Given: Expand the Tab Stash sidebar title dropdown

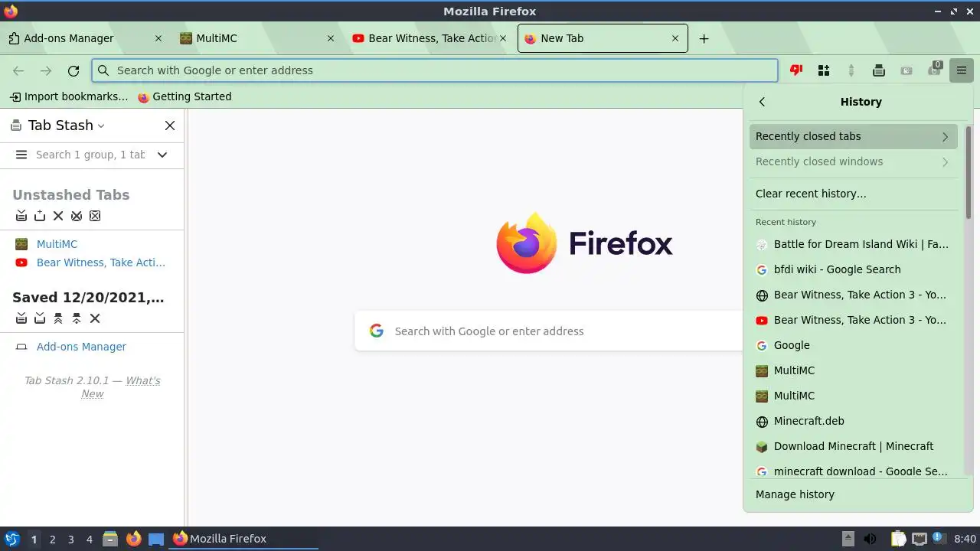Looking at the screenshot, I should pos(101,126).
